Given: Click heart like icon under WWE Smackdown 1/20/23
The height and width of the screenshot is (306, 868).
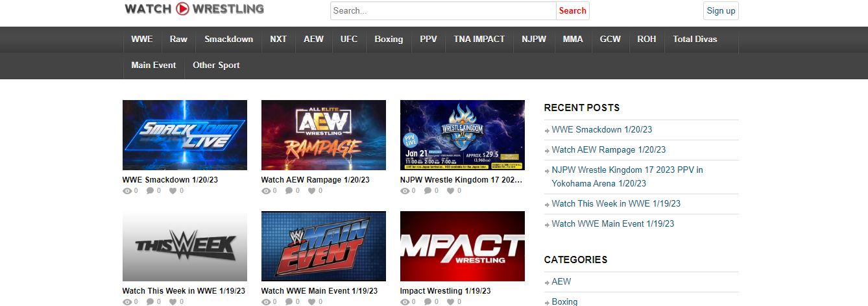Looking at the screenshot, I should [x=173, y=191].
